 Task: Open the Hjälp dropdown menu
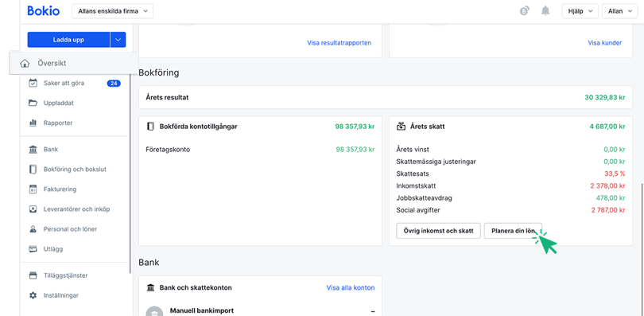click(580, 11)
